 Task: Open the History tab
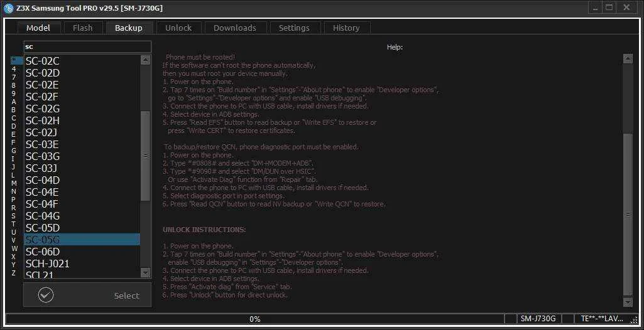346,28
